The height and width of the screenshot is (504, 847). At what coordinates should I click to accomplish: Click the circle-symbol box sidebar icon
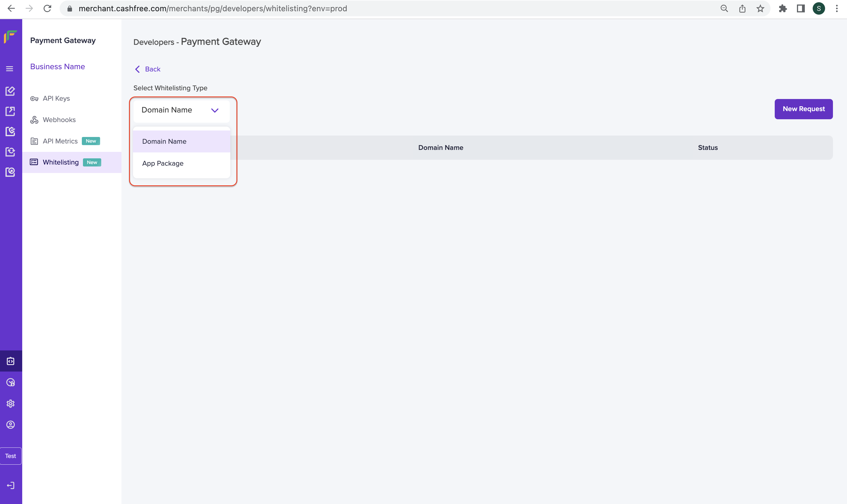[x=10, y=172]
